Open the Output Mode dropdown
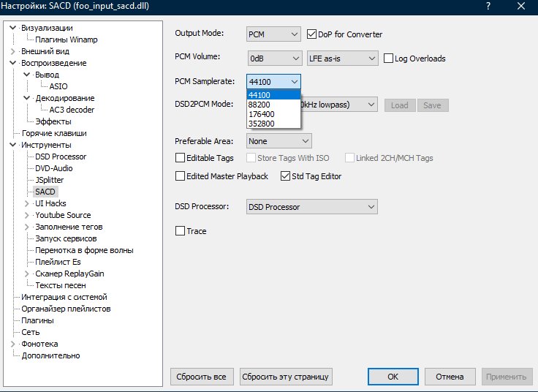This screenshot has width=538, height=392. coord(273,34)
